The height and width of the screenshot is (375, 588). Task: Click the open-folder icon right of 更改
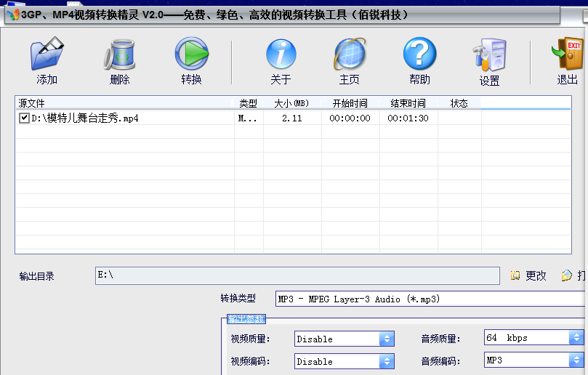[x=566, y=275]
